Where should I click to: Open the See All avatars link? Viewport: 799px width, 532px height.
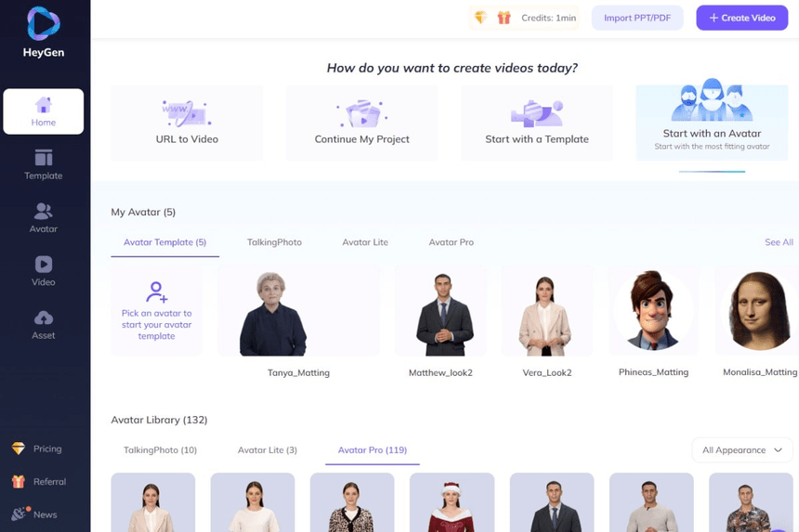(779, 242)
